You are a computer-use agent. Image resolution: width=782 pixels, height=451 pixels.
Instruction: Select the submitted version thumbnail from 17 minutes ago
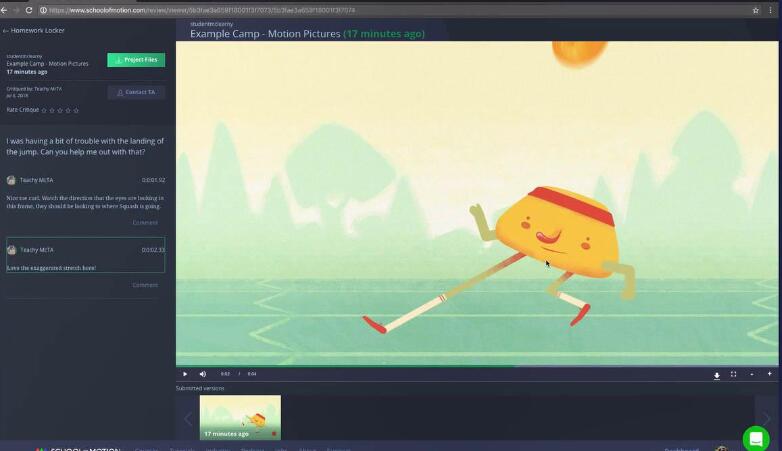[x=240, y=417]
